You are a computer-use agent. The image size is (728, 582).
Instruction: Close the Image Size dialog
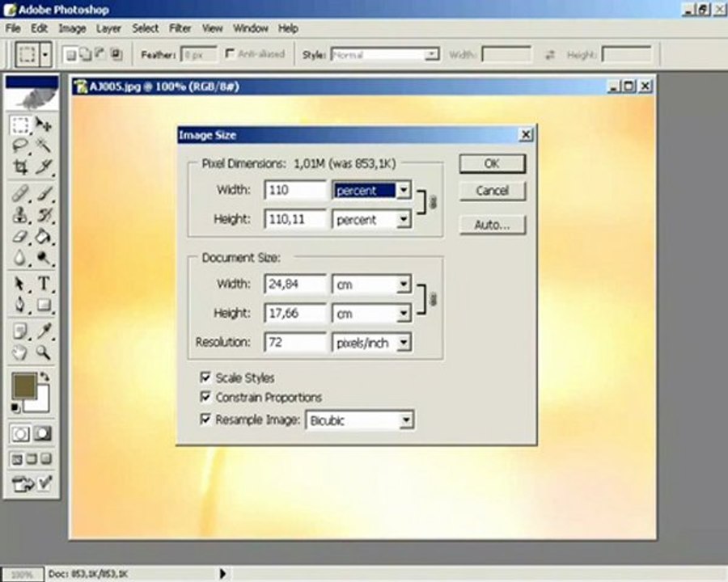pos(526,135)
